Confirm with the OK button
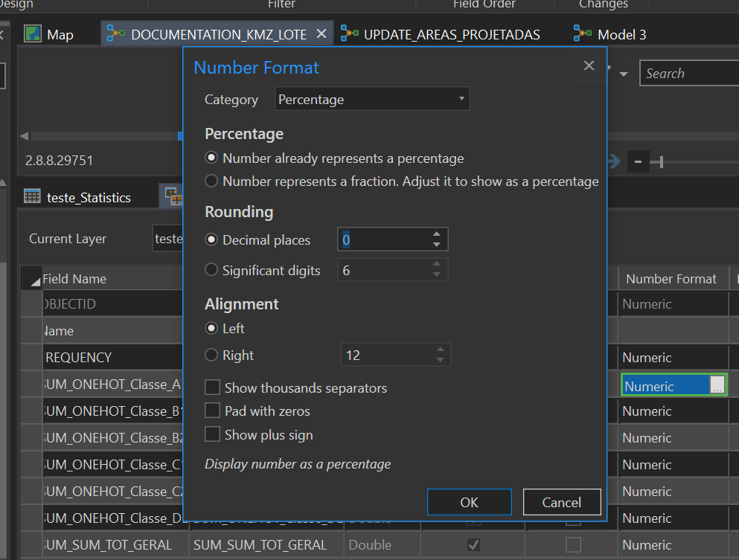Image resolution: width=739 pixels, height=560 pixels. tap(470, 502)
